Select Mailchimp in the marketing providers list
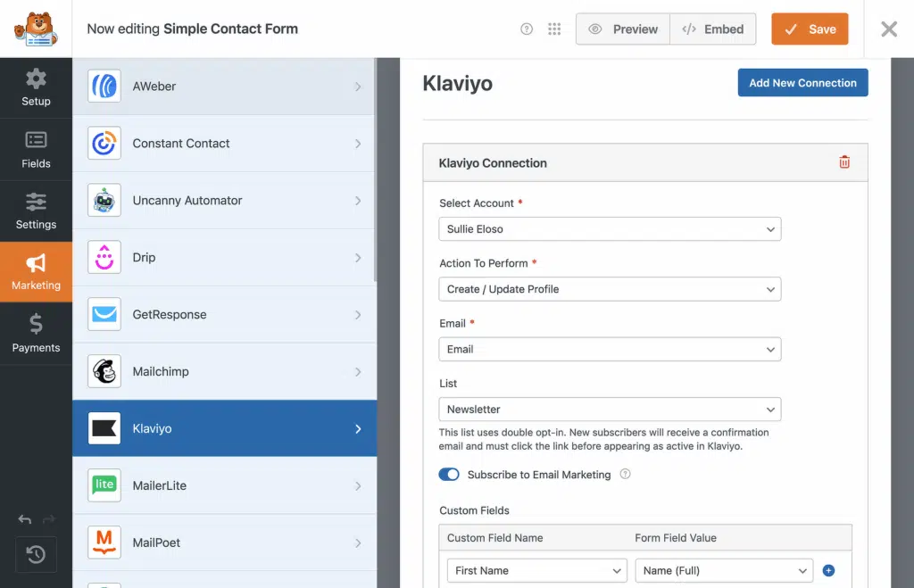This screenshot has width=914, height=588. click(224, 371)
